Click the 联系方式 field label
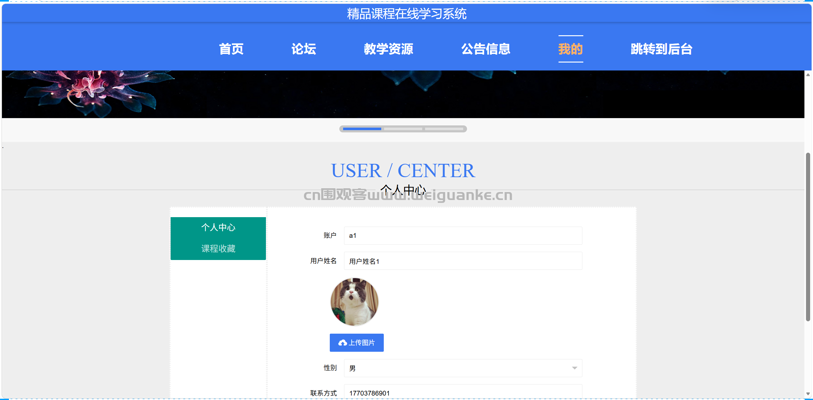Image resolution: width=813 pixels, height=400 pixels. click(324, 393)
